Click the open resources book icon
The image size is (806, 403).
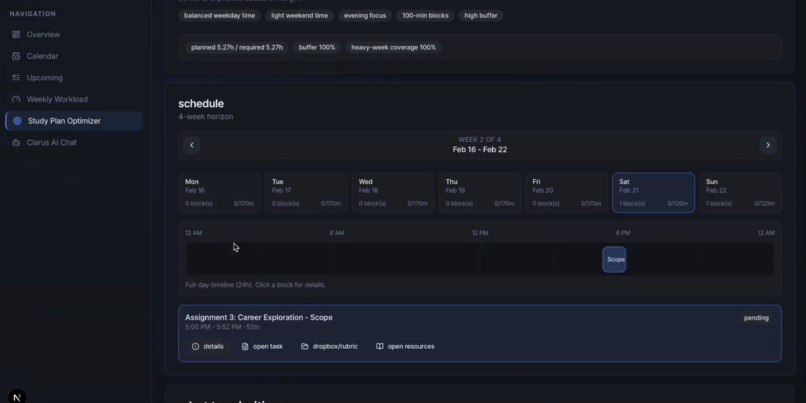pyautogui.click(x=380, y=346)
